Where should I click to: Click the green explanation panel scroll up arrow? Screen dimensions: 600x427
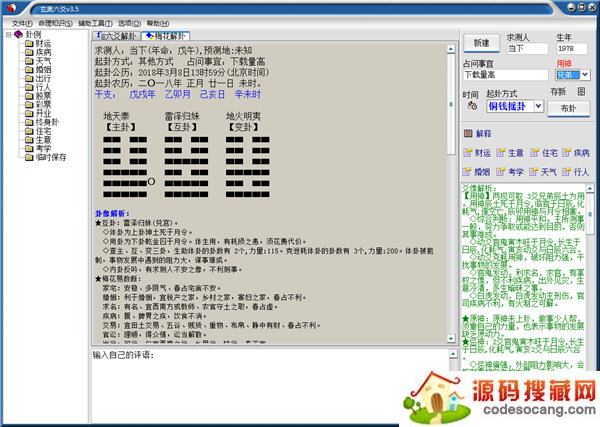tap(590, 188)
